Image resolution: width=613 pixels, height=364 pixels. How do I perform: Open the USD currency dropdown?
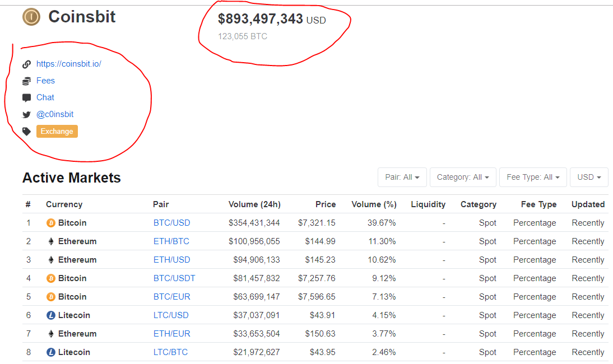pyautogui.click(x=589, y=178)
